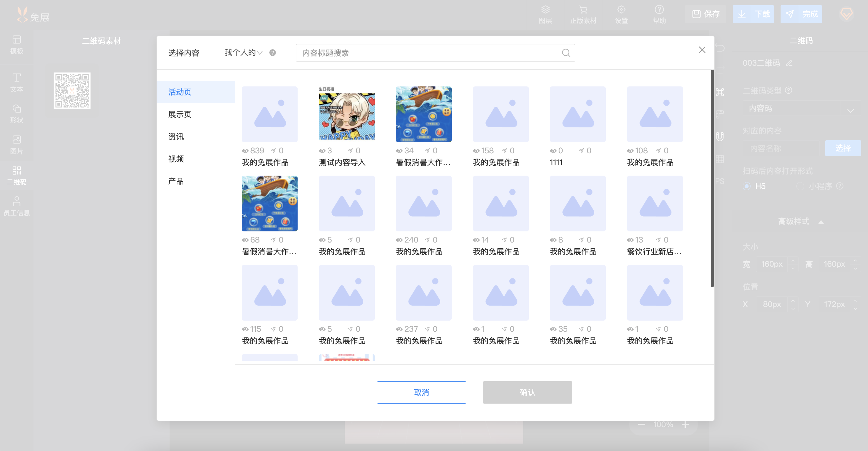This screenshot has width=868, height=451.
Task: Edit the 003二维码 name pencil icon
Action: click(x=789, y=63)
